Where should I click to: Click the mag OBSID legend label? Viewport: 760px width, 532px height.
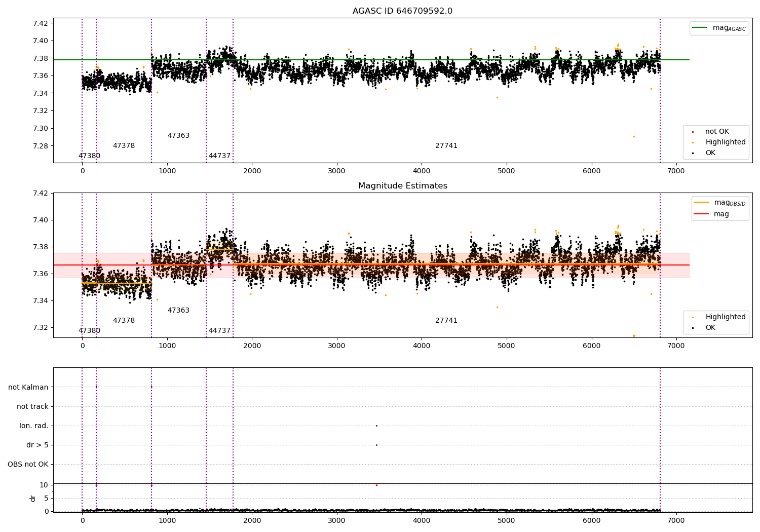[x=730, y=203]
